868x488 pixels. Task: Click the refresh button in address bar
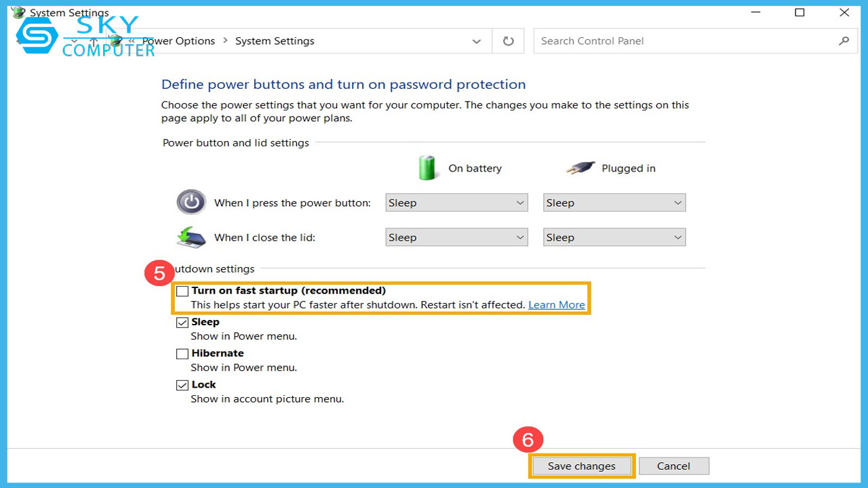[x=508, y=41]
